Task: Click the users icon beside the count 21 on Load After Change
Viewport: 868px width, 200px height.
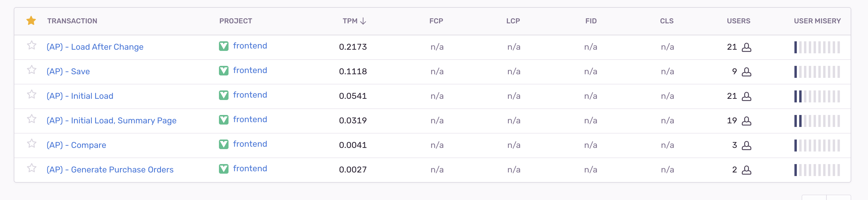Action: (747, 47)
